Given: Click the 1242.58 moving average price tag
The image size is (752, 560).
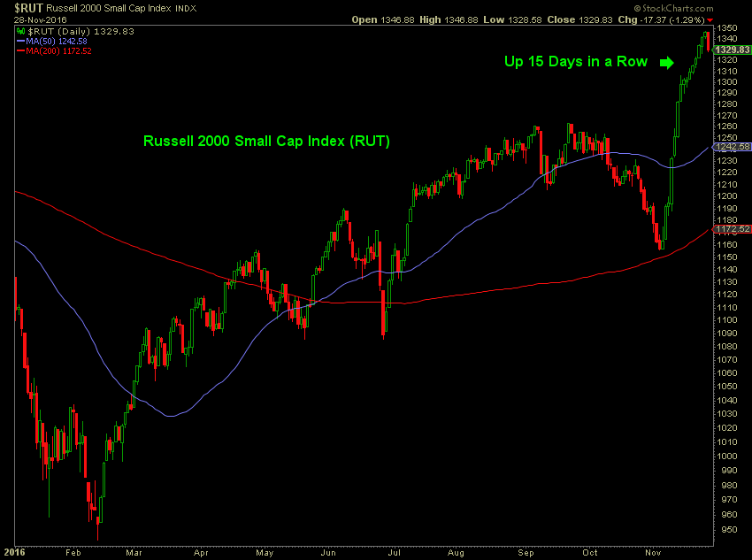Looking at the screenshot, I should click(732, 147).
